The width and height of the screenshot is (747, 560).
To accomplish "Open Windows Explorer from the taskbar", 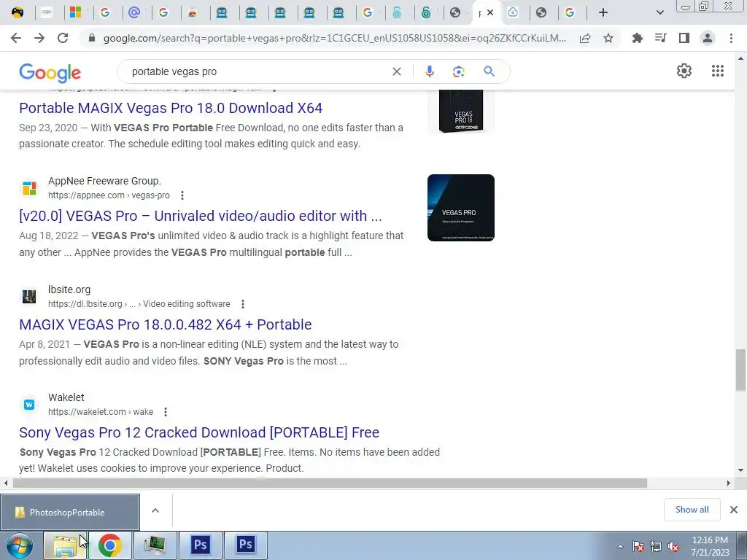I will (65, 545).
